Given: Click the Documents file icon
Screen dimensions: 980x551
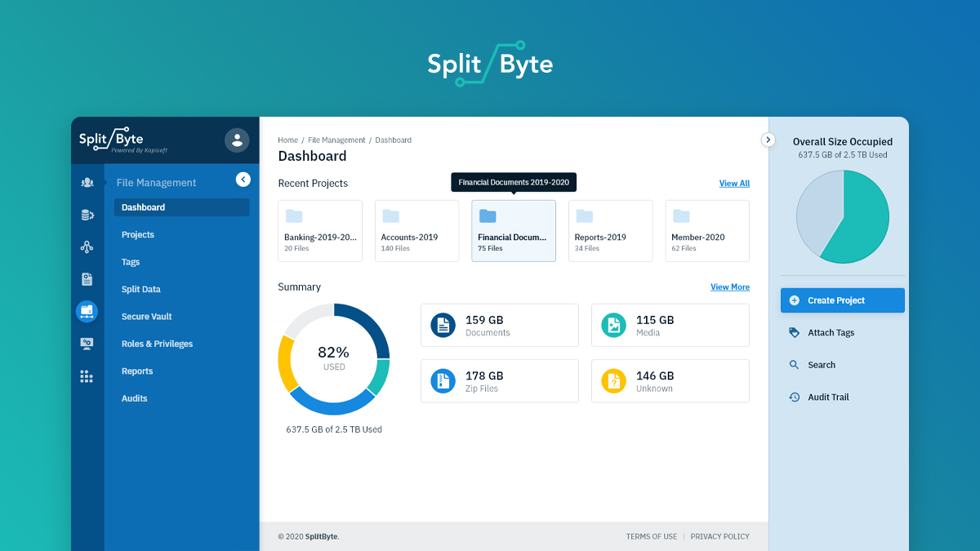Looking at the screenshot, I should [443, 325].
